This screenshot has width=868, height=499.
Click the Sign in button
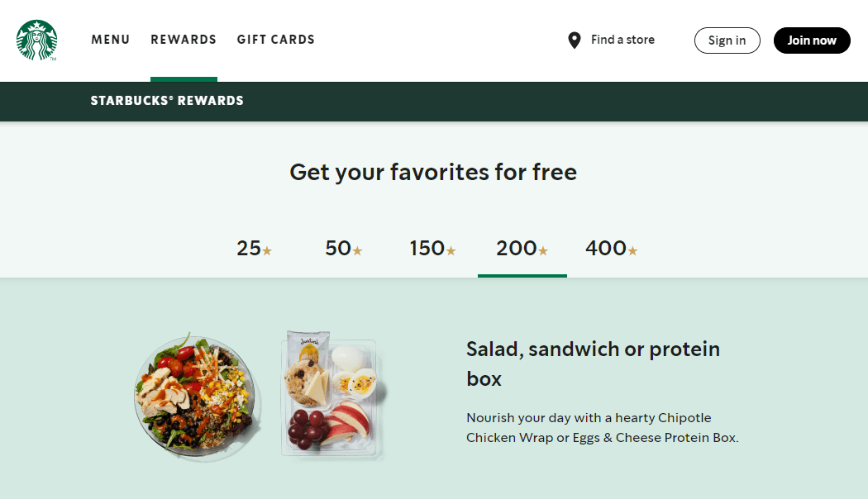[727, 40]
